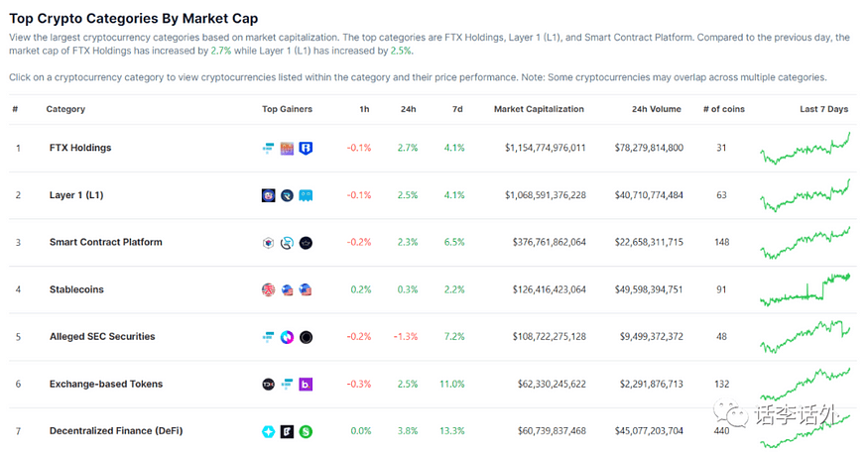Click the purple 'b.' icon in Exchange-based Tokens row
The image size is (868, 453).
(306, 384)
